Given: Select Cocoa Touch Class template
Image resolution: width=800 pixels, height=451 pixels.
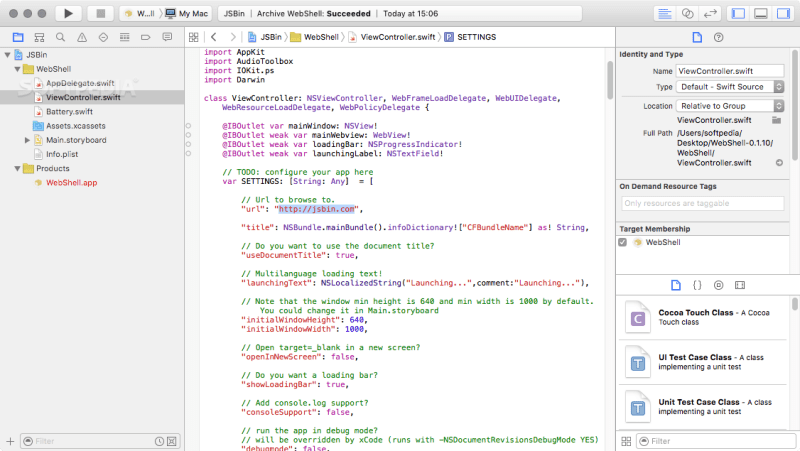Looking at the screenshot, I should tap(703, 317).
